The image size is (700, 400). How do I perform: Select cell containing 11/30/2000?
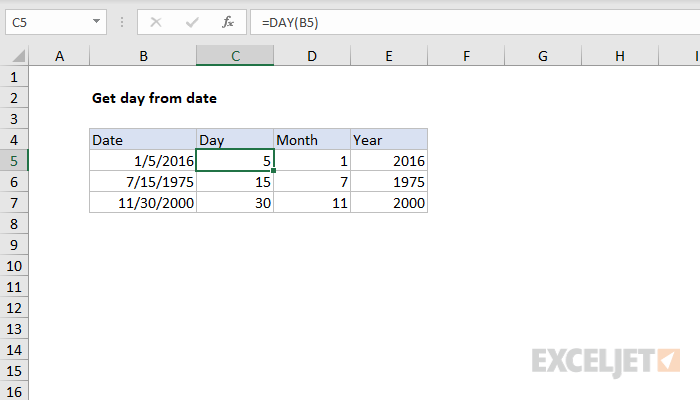[143, 203]
